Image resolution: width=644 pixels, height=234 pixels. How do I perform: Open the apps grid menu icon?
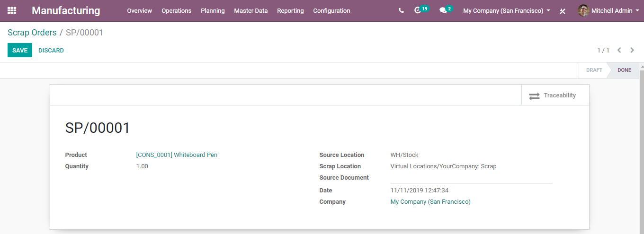[12, 10]
